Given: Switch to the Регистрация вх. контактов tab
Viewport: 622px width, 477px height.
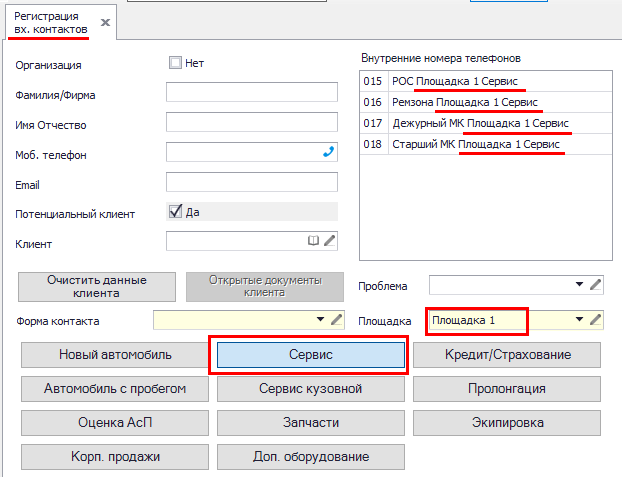Looking at the screenshot, I should (48, 22).
